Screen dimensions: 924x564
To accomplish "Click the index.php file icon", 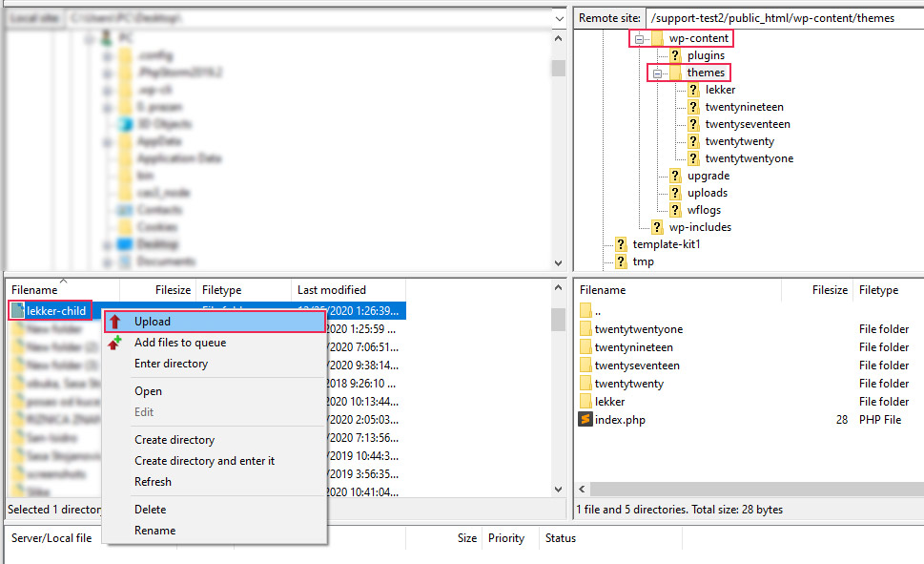I will [x=585, y=420].
